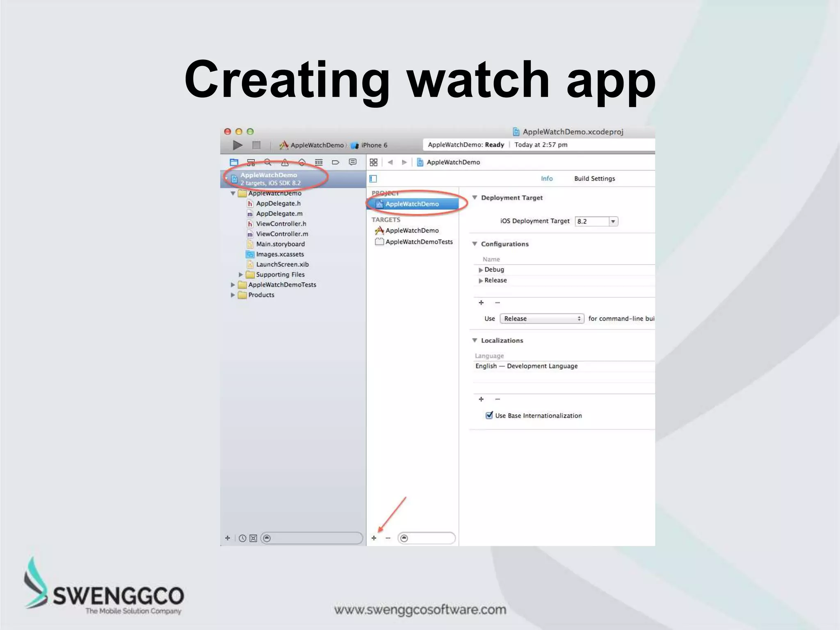
Task: Open the Use Release command-line dropdown
Action: coord(542,319)
